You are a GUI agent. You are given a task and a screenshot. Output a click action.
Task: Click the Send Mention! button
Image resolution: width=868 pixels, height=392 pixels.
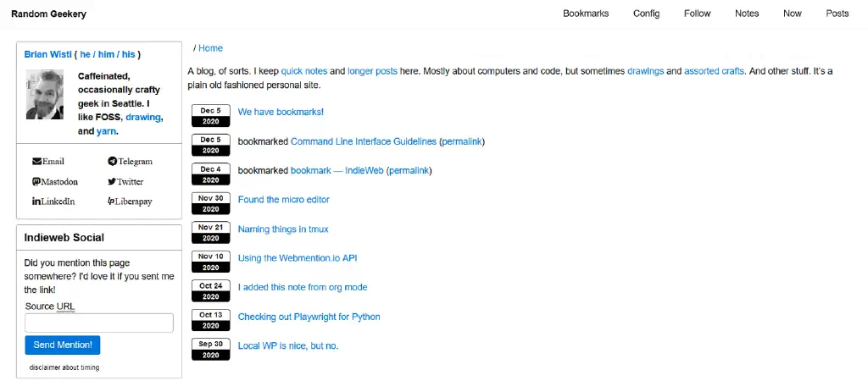(x=63, y=345)
